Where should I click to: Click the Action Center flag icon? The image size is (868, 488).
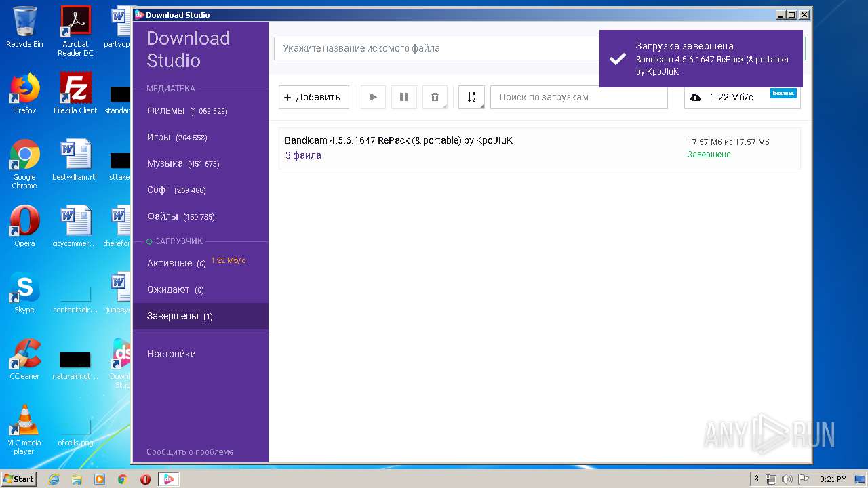[802, 479]
